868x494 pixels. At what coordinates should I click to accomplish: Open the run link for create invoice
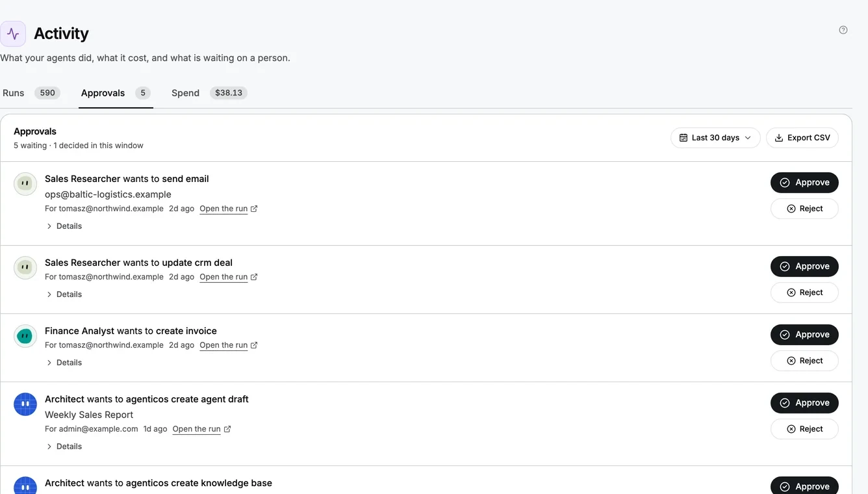[228, 345]
